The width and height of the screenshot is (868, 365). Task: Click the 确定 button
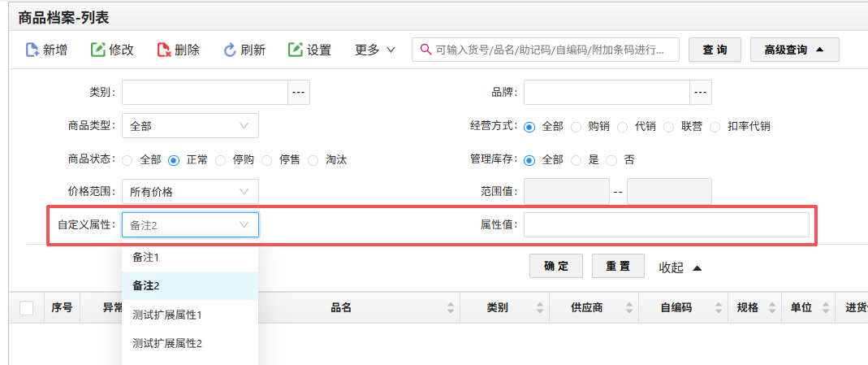[x=556, y=267]
